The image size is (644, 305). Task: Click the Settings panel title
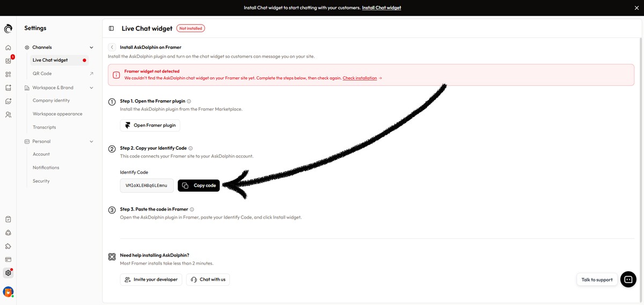tap(35, 28)
